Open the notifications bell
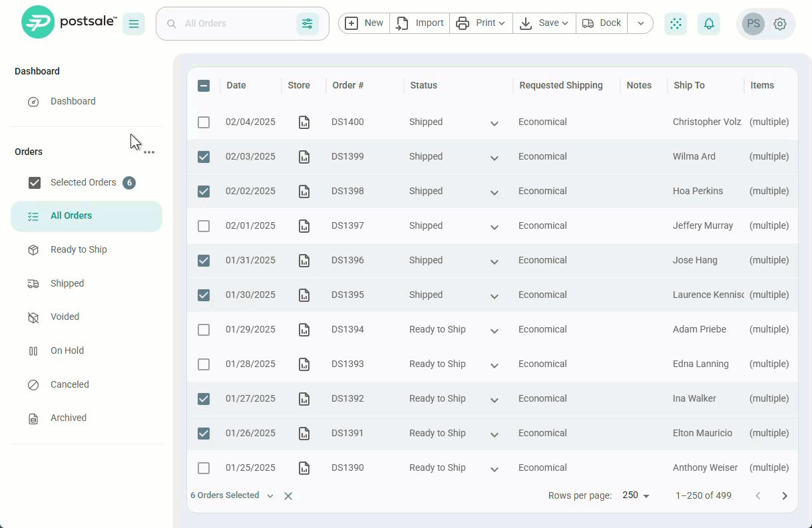This screenshot has height=528, width=812. click(x=709, y=24)
